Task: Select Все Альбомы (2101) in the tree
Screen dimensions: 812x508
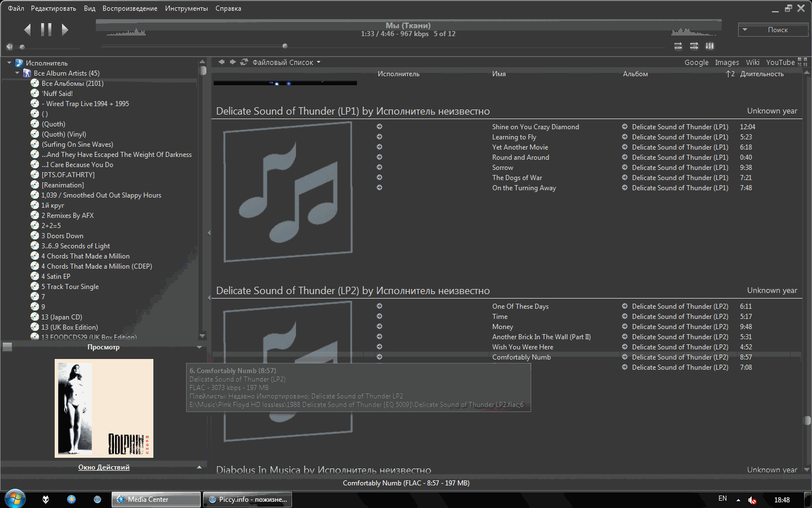Action: pos(72,84)
